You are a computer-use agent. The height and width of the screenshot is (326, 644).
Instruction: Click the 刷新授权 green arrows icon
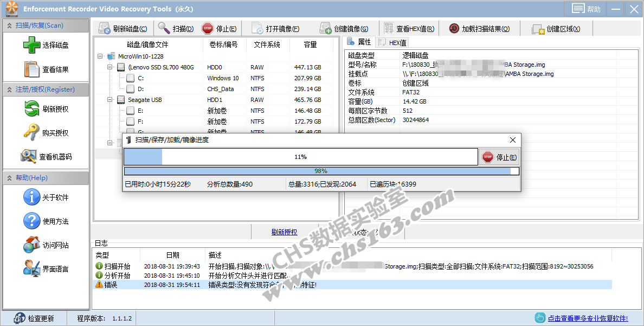click(x=31, y=108)
